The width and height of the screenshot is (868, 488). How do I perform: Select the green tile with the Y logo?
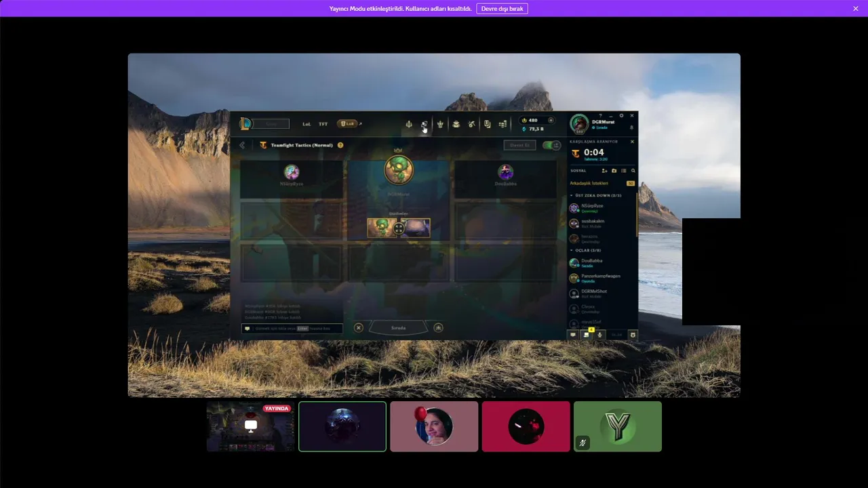tap(618, 426)
